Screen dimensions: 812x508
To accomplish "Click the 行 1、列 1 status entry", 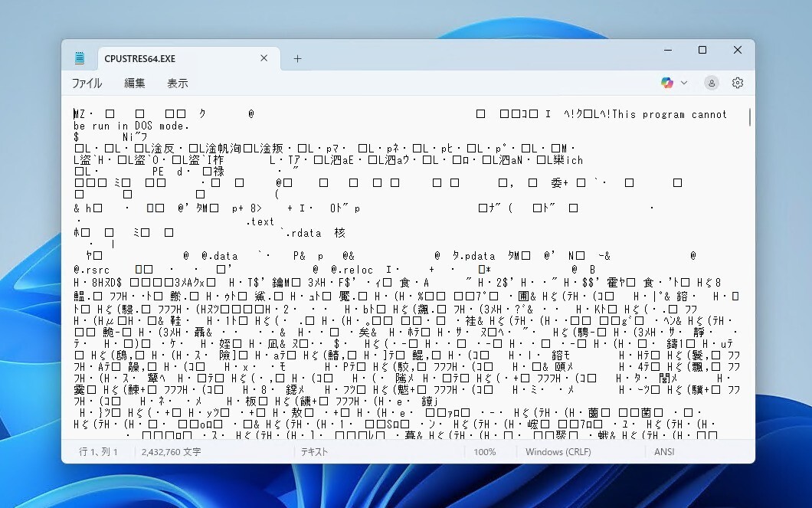I will click(98, 451).
